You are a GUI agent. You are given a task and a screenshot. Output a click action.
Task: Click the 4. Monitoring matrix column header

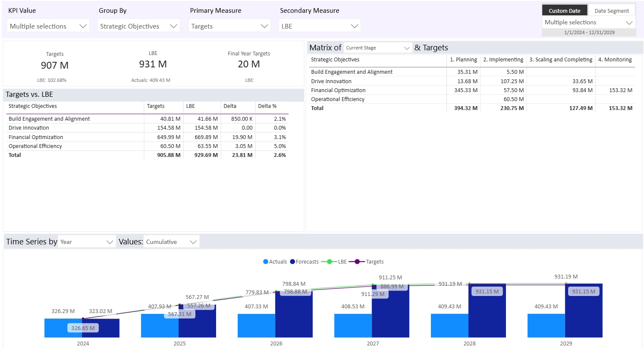(615, 60)
